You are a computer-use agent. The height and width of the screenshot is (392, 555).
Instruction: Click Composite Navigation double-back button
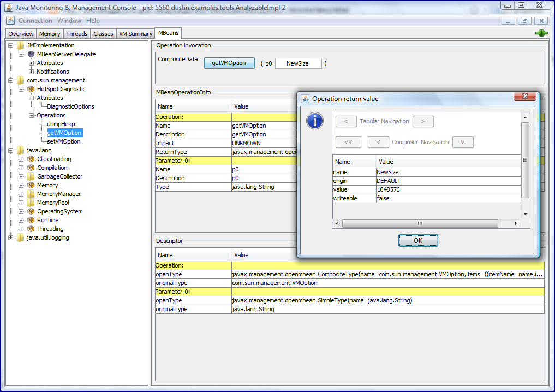click(x=348, y=142)
